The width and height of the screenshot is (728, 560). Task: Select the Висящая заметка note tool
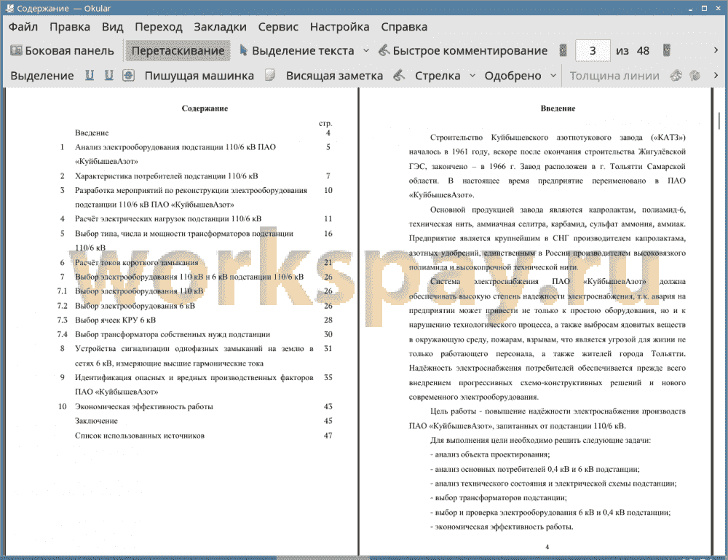click(334, 76)
